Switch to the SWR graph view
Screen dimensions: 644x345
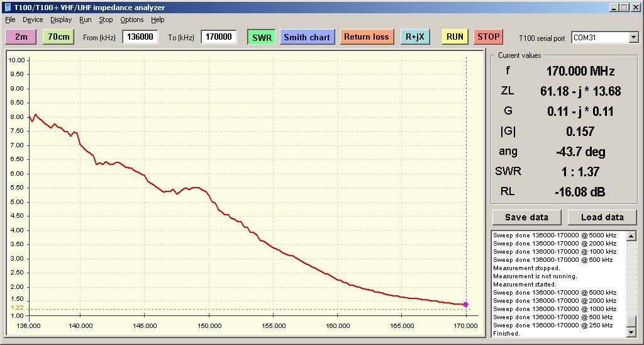tap(262, 37)
